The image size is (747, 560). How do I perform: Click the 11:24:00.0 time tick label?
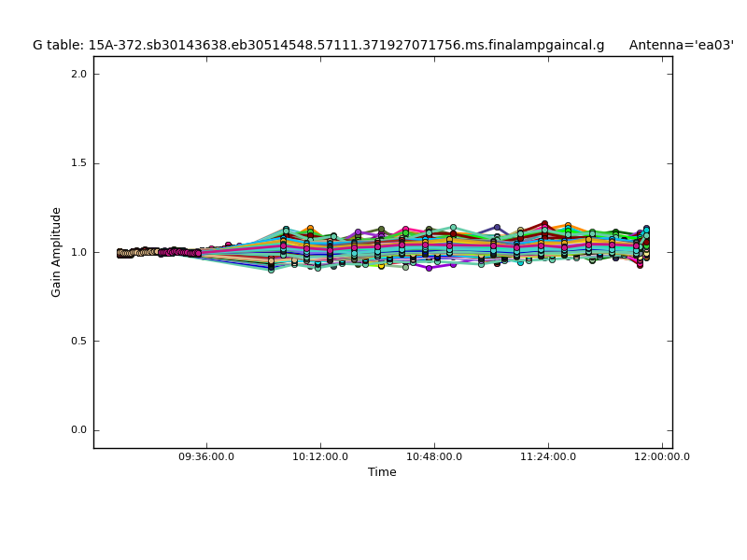pos(548,457)
